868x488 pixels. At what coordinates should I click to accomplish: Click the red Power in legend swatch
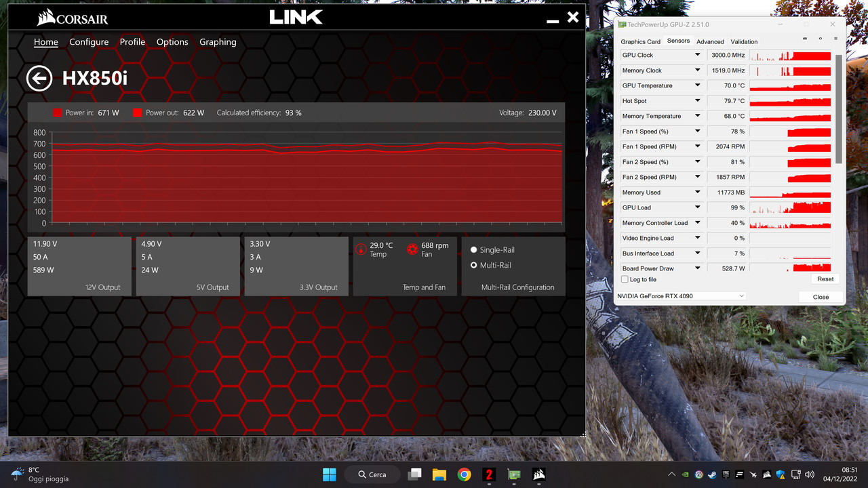tap(58, 113)
